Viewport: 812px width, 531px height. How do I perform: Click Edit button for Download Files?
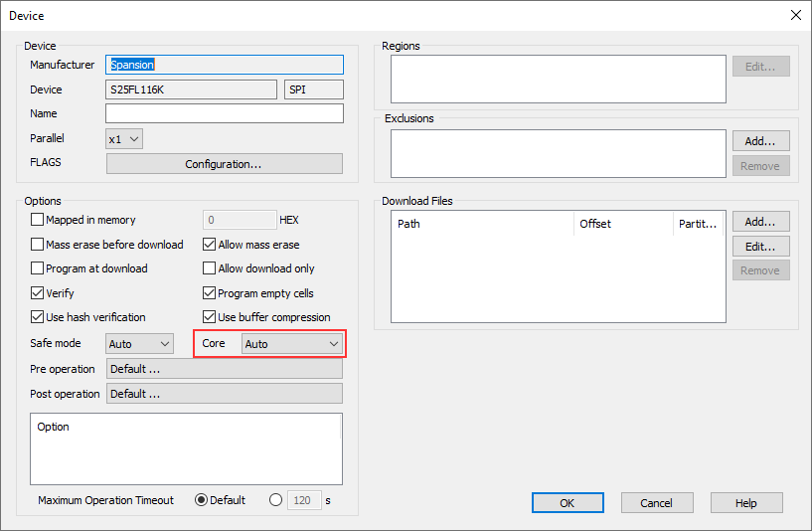760,246
